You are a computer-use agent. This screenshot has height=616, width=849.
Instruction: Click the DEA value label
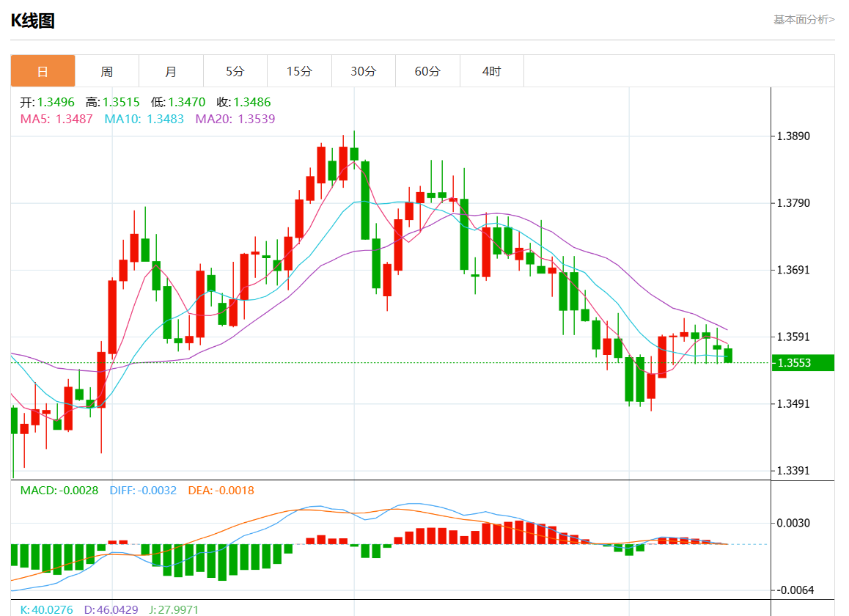click(221, 491)
